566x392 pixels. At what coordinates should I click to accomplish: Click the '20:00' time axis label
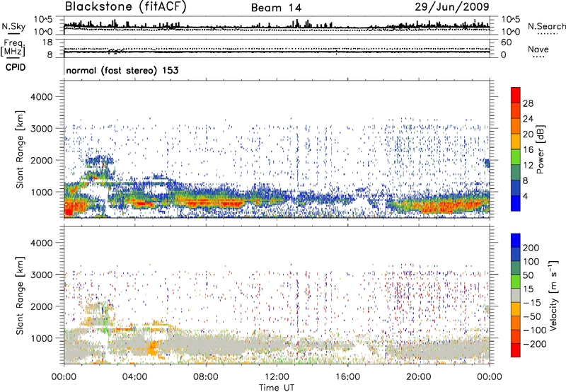(418, 377)
